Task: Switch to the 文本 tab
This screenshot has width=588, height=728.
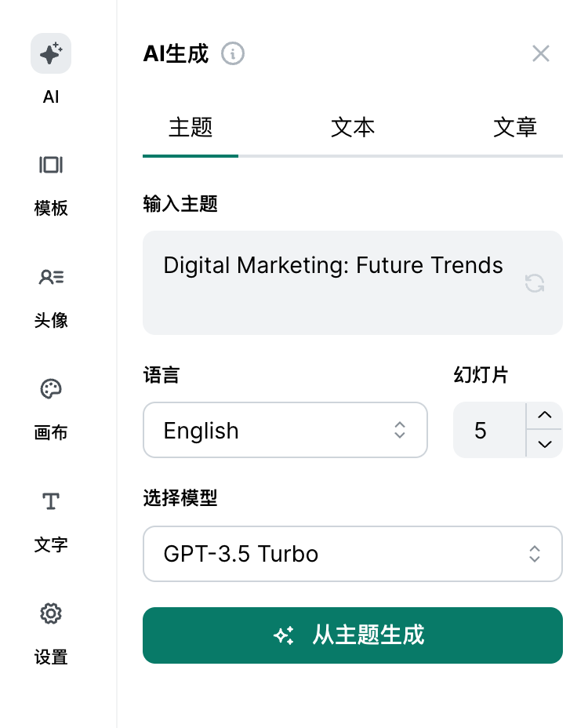Action: 353,127
